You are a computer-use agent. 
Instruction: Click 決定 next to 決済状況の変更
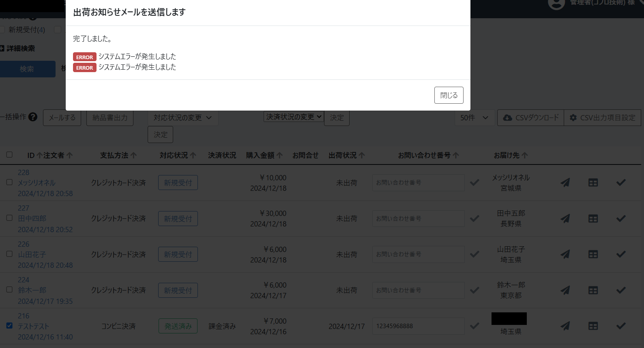pyautogui.click(x=337, y=118)
